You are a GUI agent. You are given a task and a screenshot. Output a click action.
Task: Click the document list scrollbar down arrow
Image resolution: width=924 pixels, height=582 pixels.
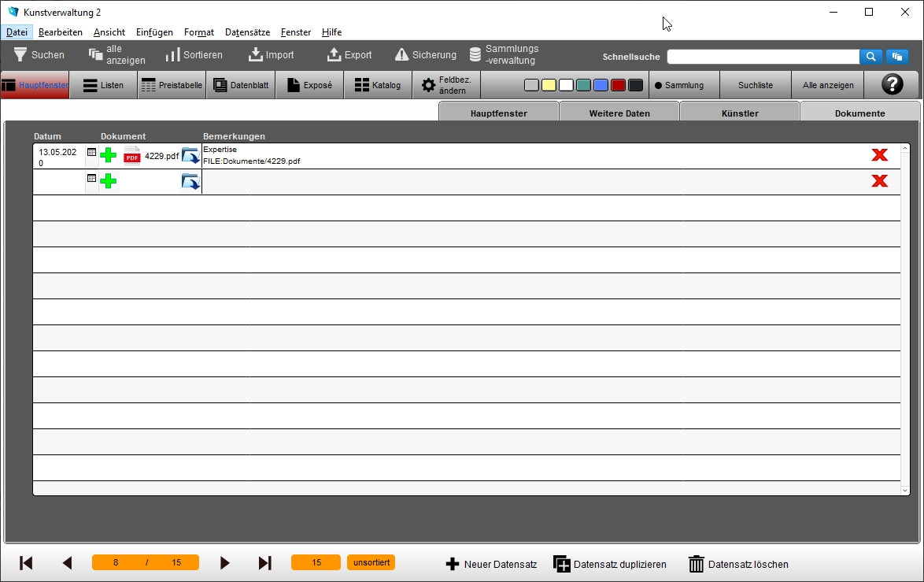[x=905, y=490]
